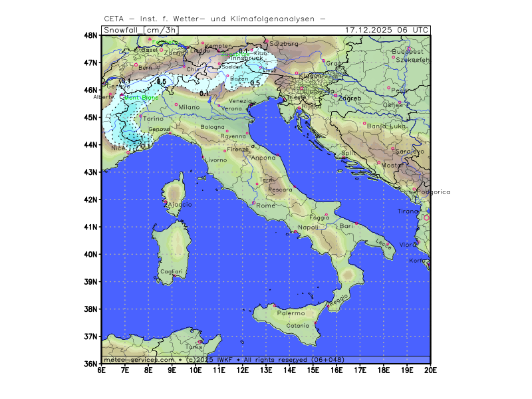Select the cm/3h unit box
Viewport: 532px width, 399px height.
(163, 30)
